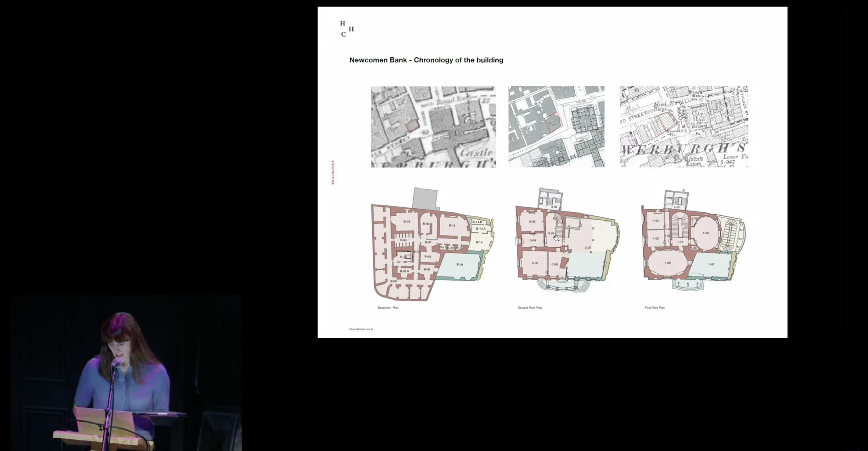Click the 'Ground Floor Plan' caption
The image size is (868, 451).
[x=530, y=308]
